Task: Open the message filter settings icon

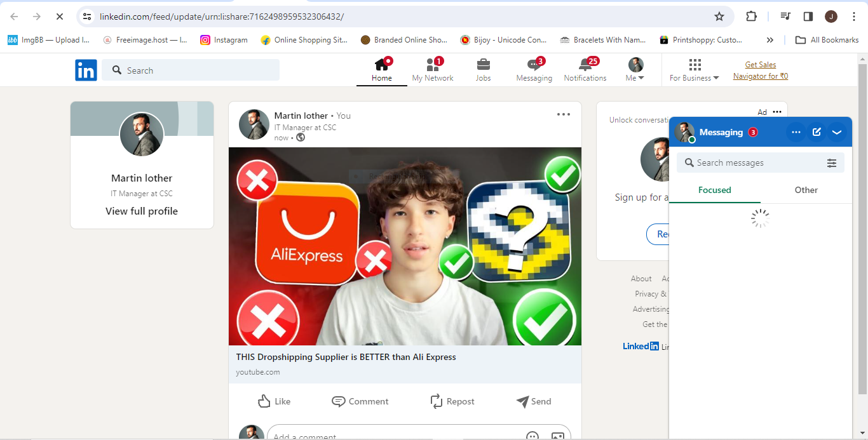Action: pyautogui.click(x=832, y=163)
